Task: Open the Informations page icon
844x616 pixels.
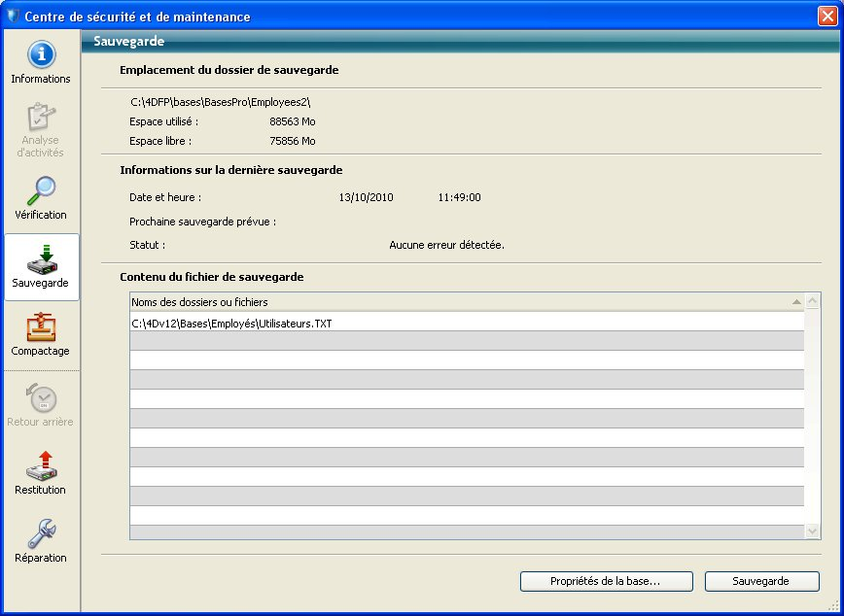Action: [x=41, y=55]
